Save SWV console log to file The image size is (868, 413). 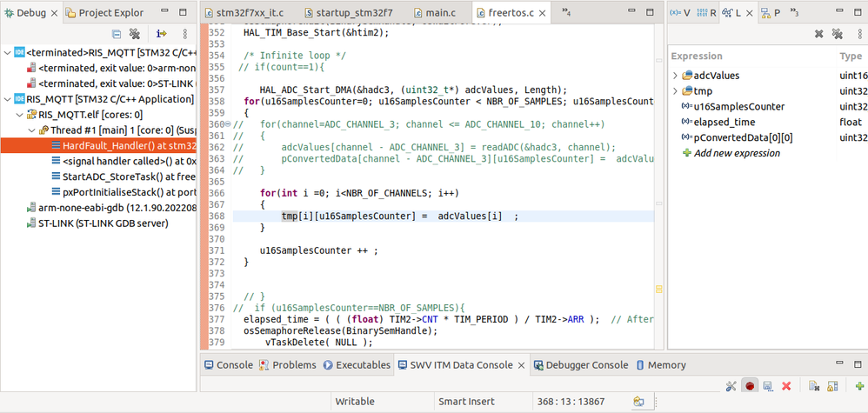coord(768,386)
